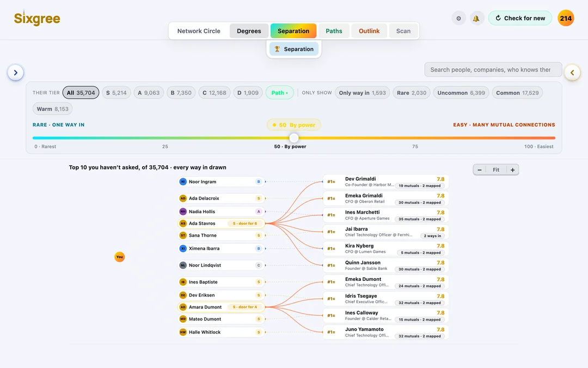Expand the left panel with the chevron arrow
Image resolution: width=588 pixels, height=368 pixels.
(15, 73)
